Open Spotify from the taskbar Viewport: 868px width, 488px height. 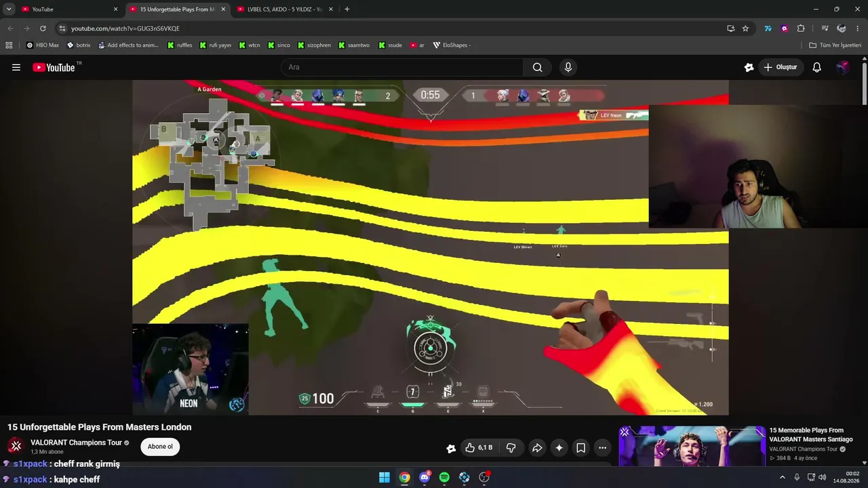click(x=444, y=477)
